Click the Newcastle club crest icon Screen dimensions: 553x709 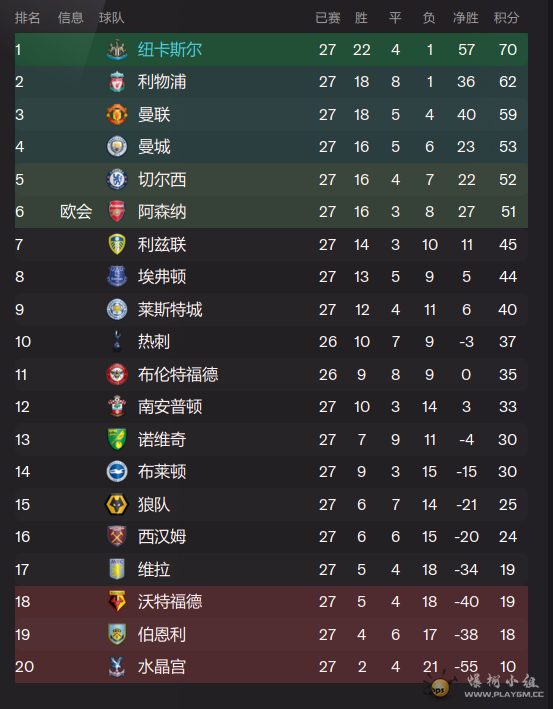117,50
